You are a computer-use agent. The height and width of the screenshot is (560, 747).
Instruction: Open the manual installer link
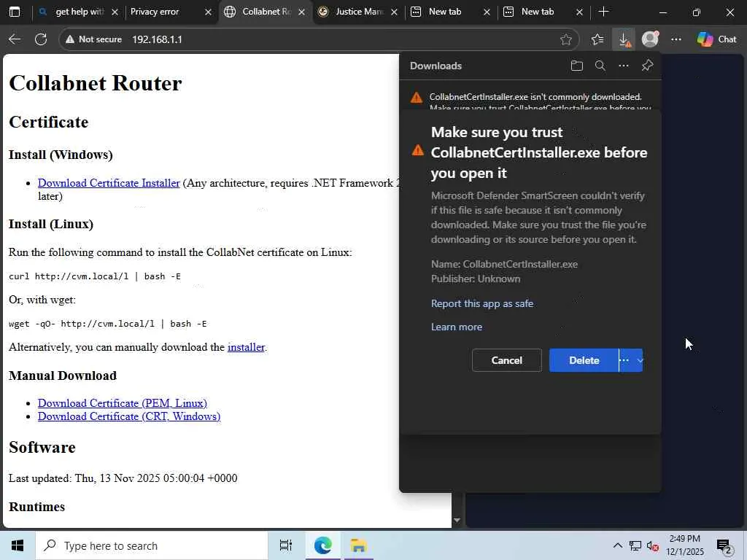246,347
